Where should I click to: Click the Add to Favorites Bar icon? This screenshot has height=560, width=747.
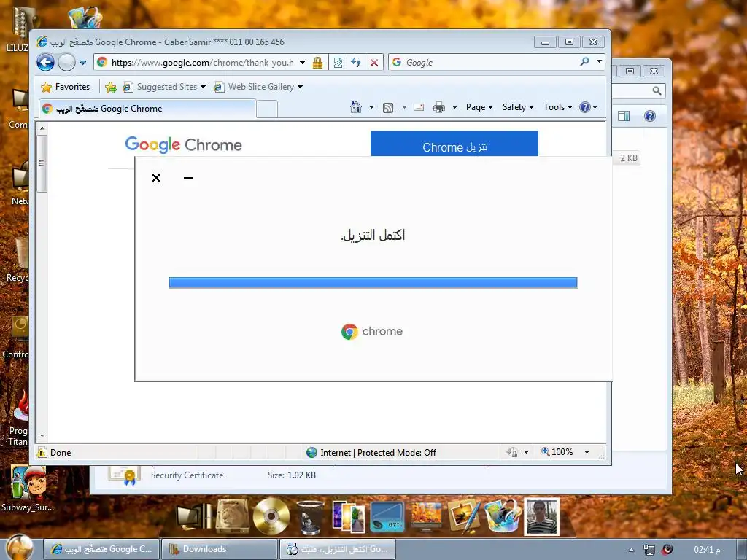[111, 87]
